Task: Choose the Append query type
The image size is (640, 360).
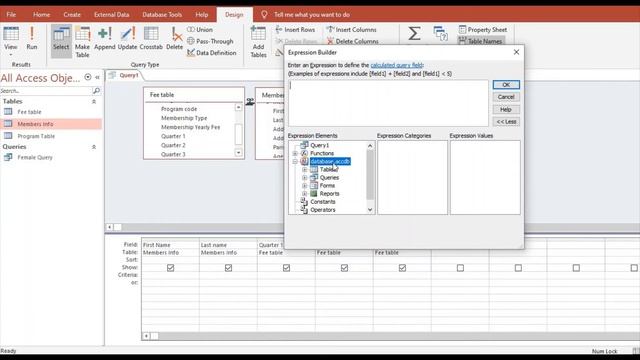Action: pos(105,38)
